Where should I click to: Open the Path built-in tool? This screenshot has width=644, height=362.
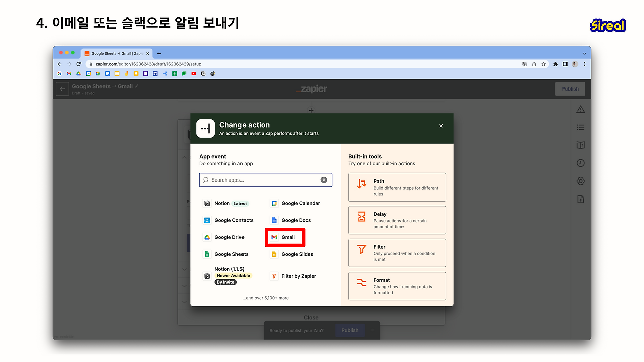(x=397, y=187)
